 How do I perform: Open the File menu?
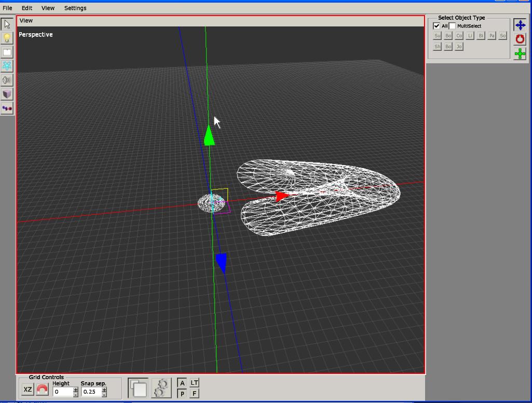[7, 8]
